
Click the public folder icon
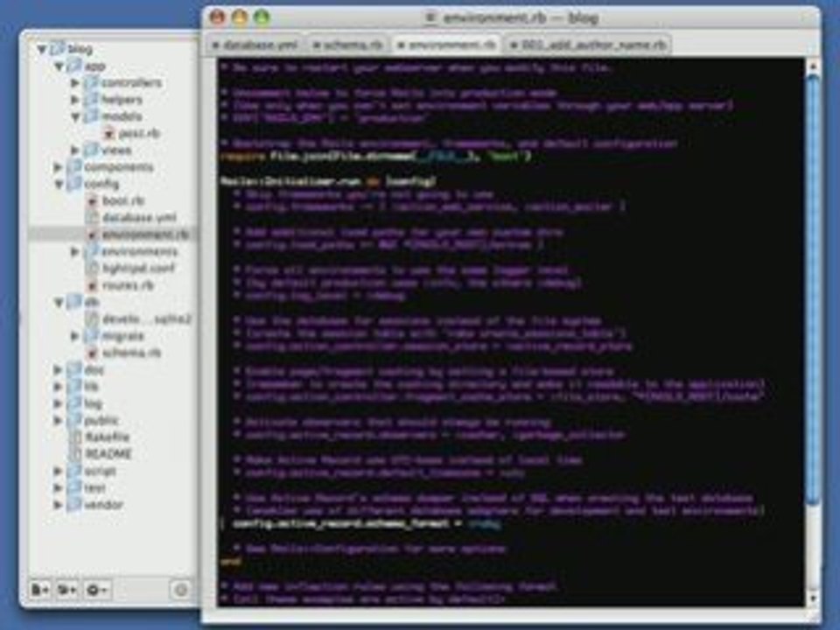74,421
